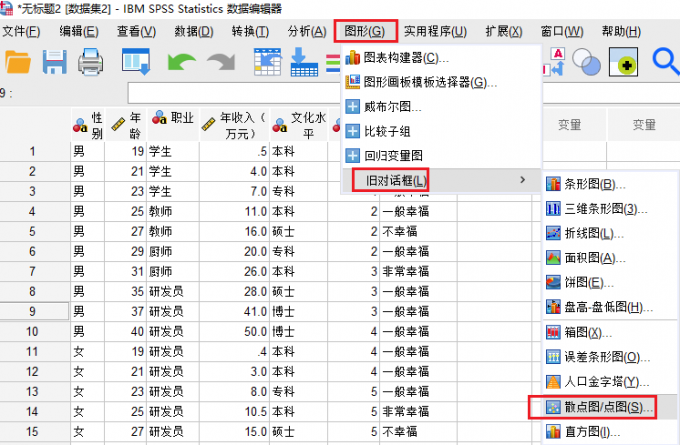Select the 文化水平 column header

[x=298, y=125]
